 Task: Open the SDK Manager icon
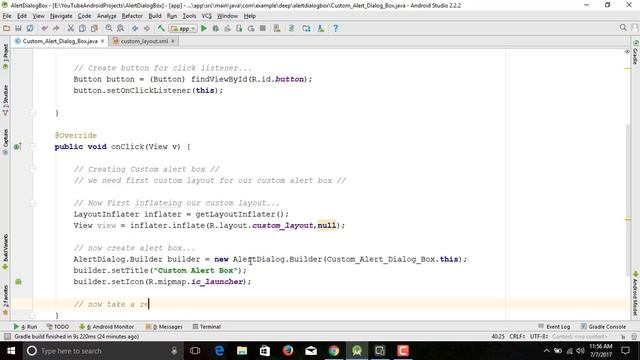[x=321, y=28]
